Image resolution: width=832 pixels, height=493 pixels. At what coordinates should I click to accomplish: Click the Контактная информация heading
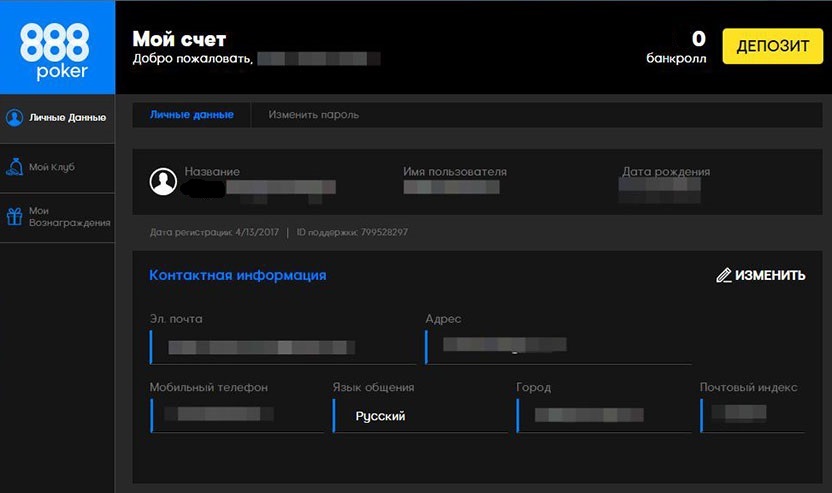tap(238, 275)
